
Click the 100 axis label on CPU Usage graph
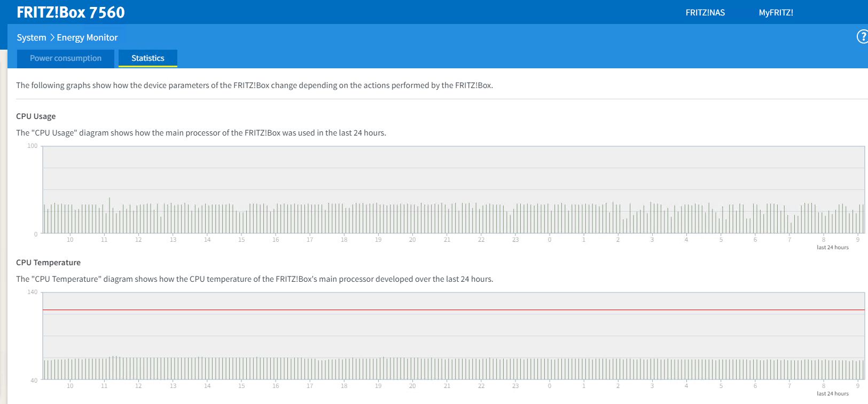tap(33, 146)
